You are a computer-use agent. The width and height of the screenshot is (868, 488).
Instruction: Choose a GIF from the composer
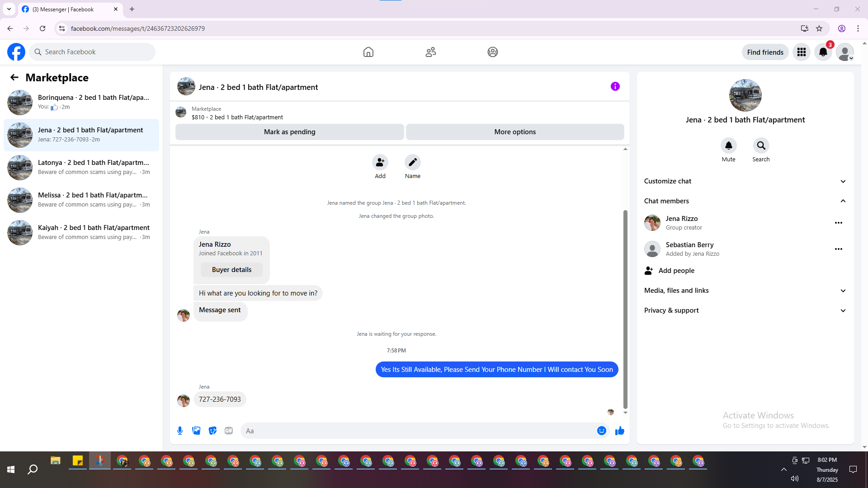point(229,431)
